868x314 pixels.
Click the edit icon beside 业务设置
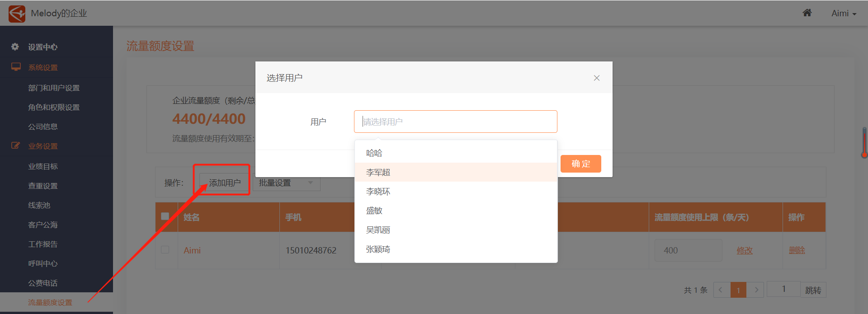[16, 145]
